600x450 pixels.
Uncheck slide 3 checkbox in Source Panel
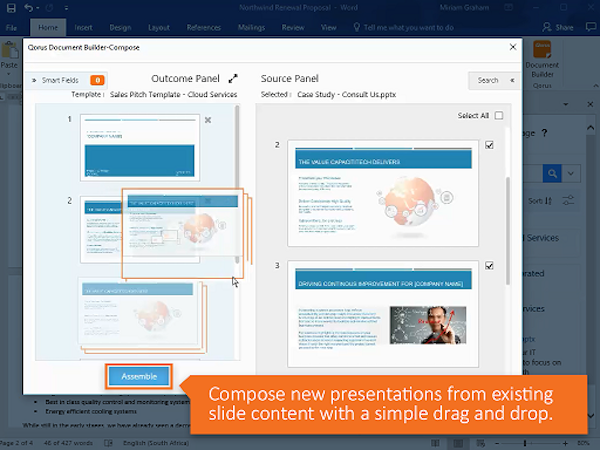[489, 266]
